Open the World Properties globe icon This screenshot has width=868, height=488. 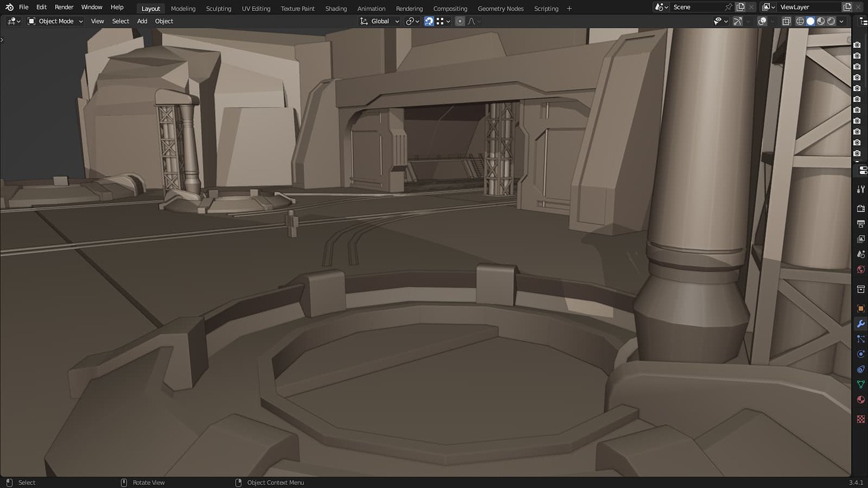[x=860, y=269]
